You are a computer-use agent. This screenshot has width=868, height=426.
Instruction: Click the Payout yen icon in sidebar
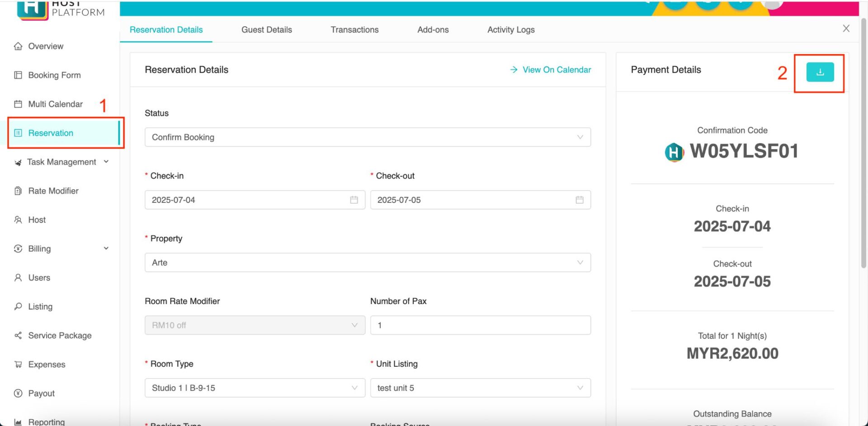point(18,393)
